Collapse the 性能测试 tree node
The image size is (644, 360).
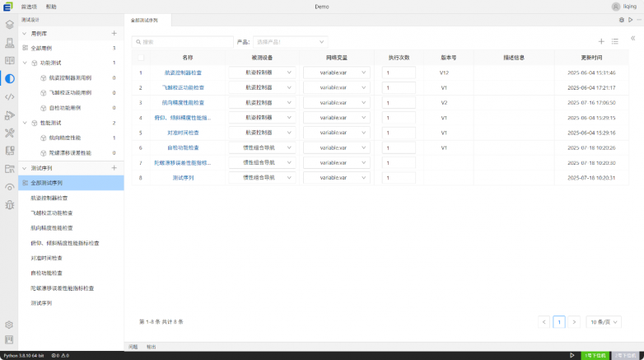(x=25, y=123)
